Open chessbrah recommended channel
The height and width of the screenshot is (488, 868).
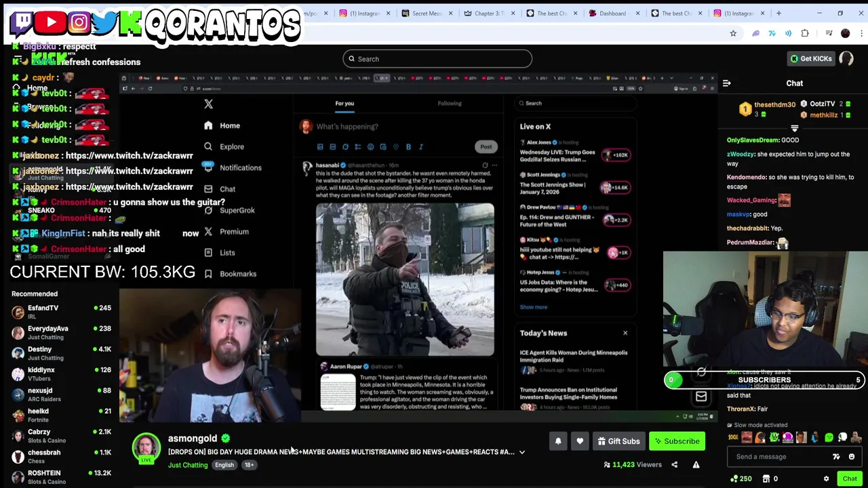pos(61,456)
